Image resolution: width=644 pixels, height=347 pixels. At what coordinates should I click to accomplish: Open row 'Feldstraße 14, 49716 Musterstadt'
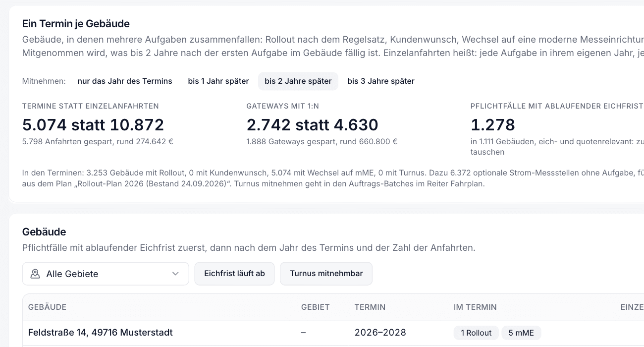coord(333,333)
